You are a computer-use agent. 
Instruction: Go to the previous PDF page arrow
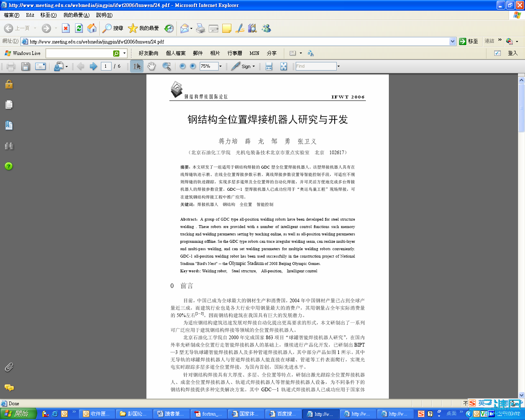tap(80, 66)
